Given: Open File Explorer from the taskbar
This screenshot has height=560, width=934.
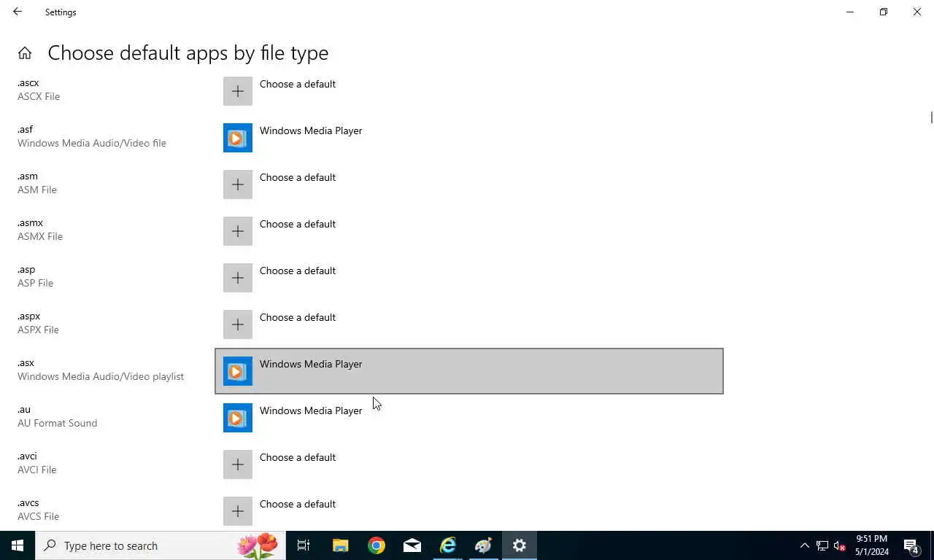Looking at the screenshot, I should (x=341, y=545).
